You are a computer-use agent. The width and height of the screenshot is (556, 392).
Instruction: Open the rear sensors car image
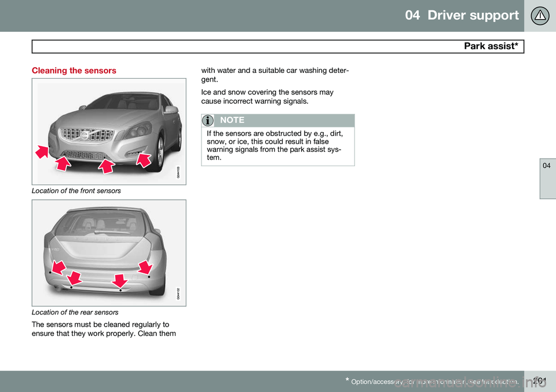(x=109, y=252)
